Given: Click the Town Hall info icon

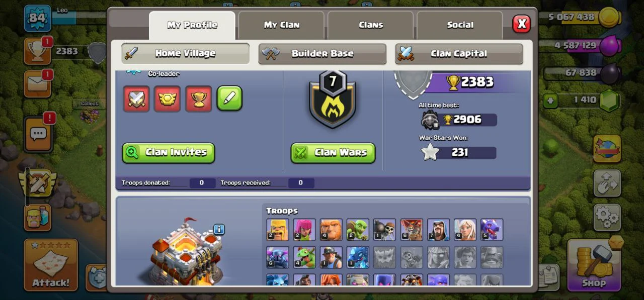Looking at the screenshot, I should click(x=219, y=230).
